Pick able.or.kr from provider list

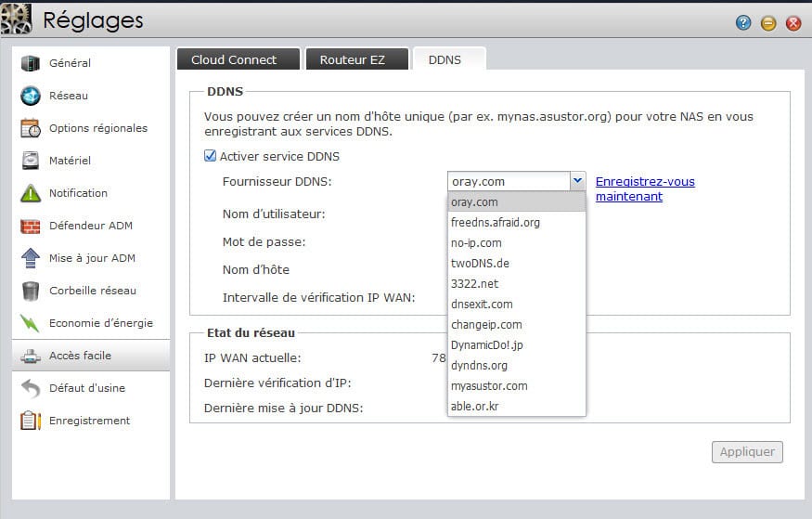tap(516, 407)
